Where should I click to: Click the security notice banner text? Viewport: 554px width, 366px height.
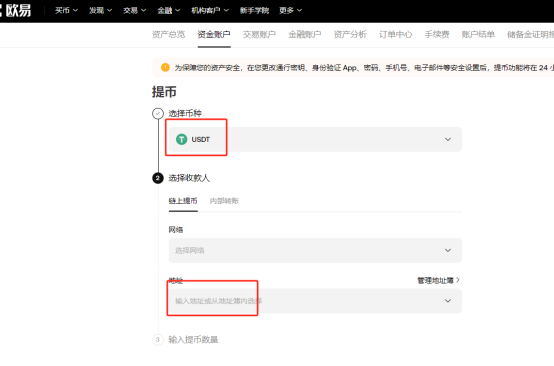[x=364, y=67]
